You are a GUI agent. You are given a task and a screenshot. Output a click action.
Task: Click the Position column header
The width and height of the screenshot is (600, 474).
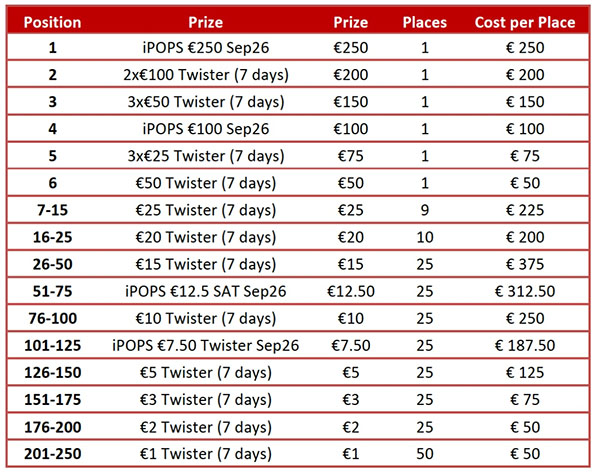(52, 22)
